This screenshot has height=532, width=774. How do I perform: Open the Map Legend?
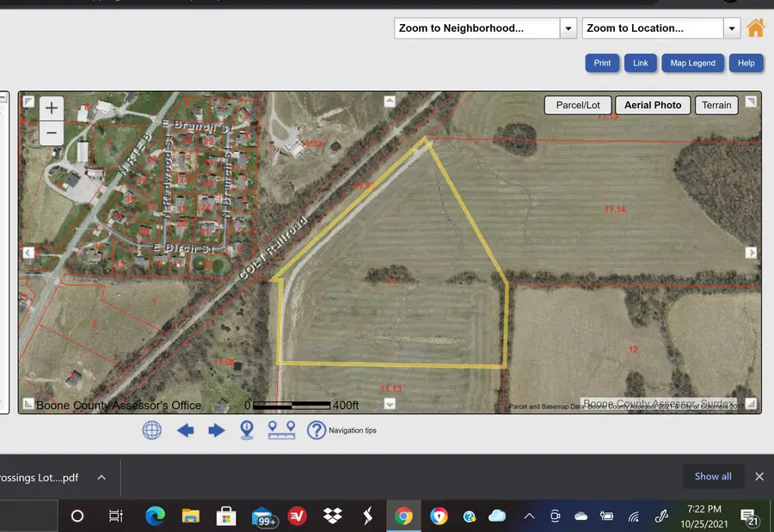click(x=692, y=63)
